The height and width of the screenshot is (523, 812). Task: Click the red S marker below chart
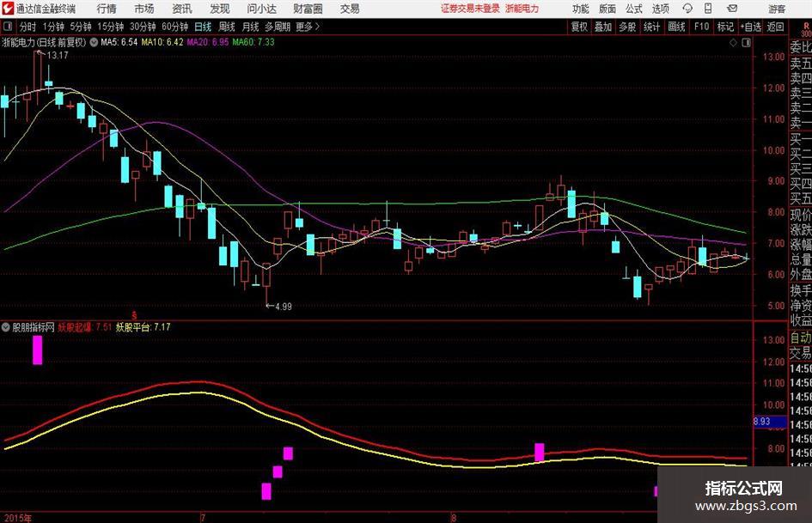(135, 315)
